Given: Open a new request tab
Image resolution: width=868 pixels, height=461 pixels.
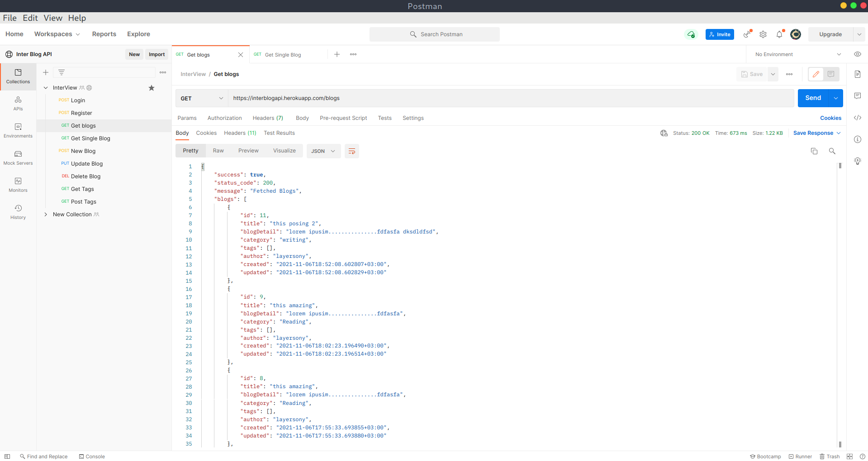Looking at the screenshot, I should [x=337, y=54].
